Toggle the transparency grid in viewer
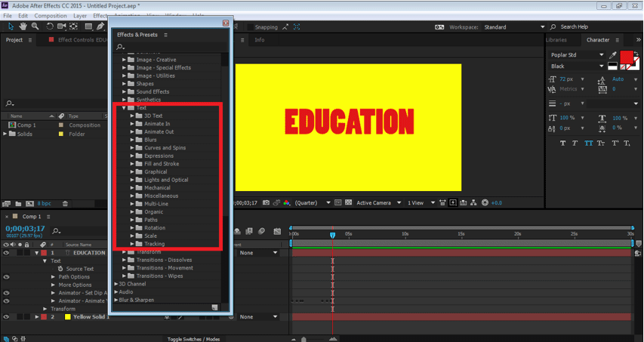This screenshot has width=644, height=342. (x=349, y=203)
